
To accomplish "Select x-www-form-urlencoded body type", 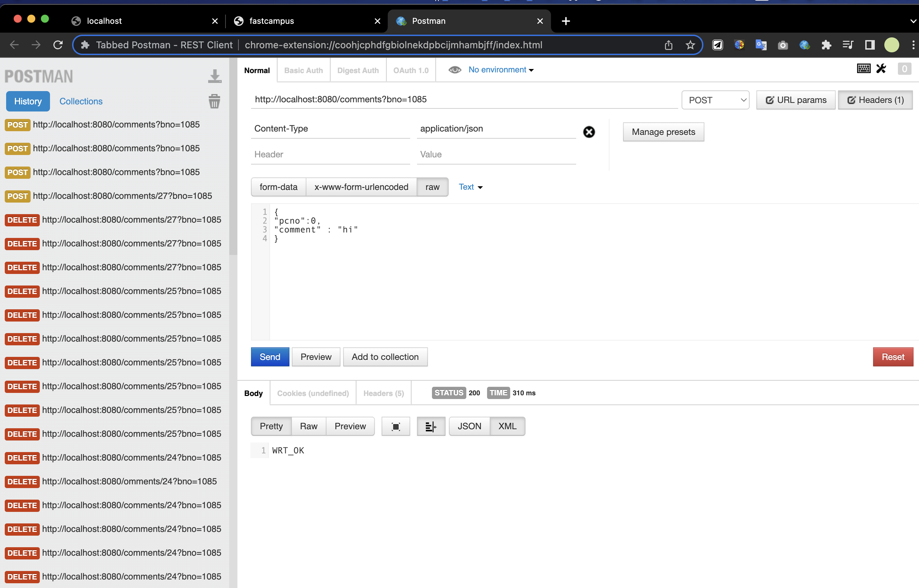I will click(x=361, y=187).
